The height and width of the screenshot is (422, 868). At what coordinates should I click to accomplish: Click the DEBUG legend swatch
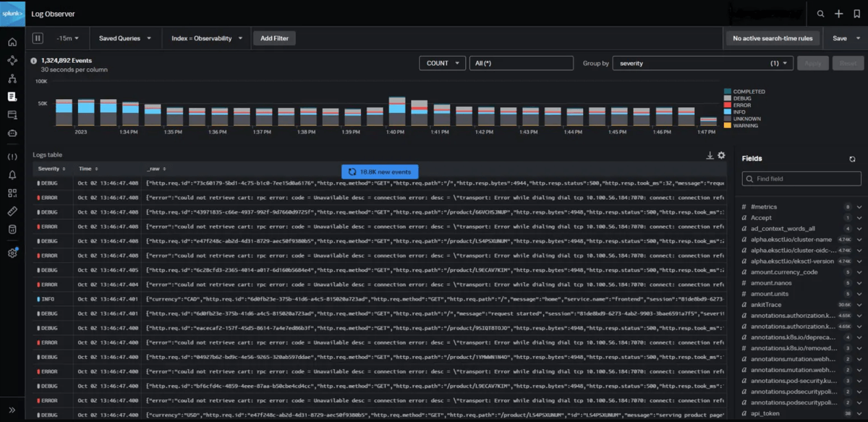(x=728, y=98)
